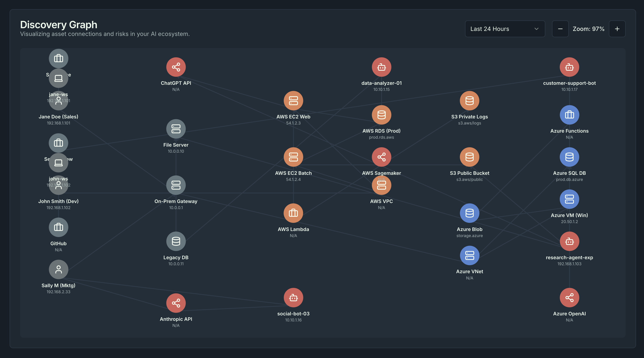Click the prod.rds.aws address text

point(381,137)
